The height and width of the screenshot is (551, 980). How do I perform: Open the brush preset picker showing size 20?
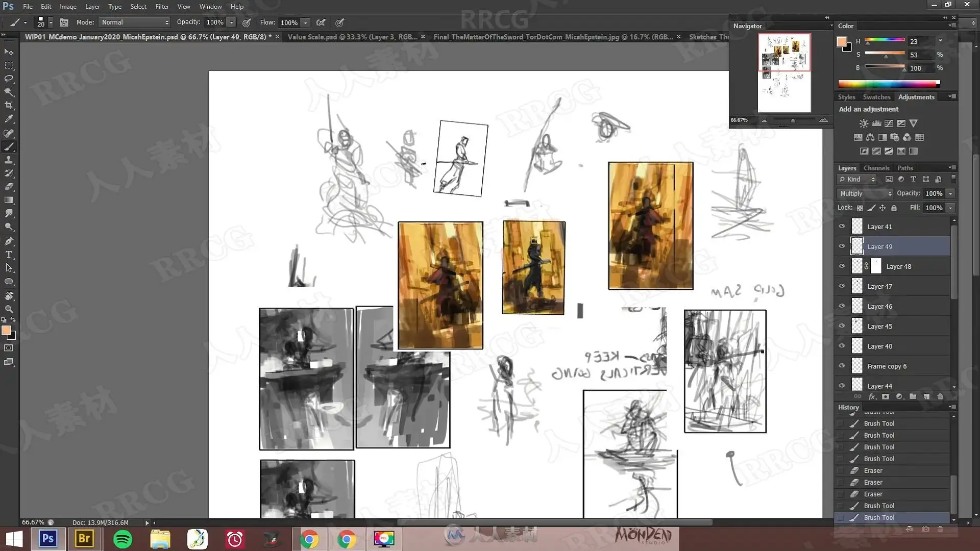click(44, 22)
